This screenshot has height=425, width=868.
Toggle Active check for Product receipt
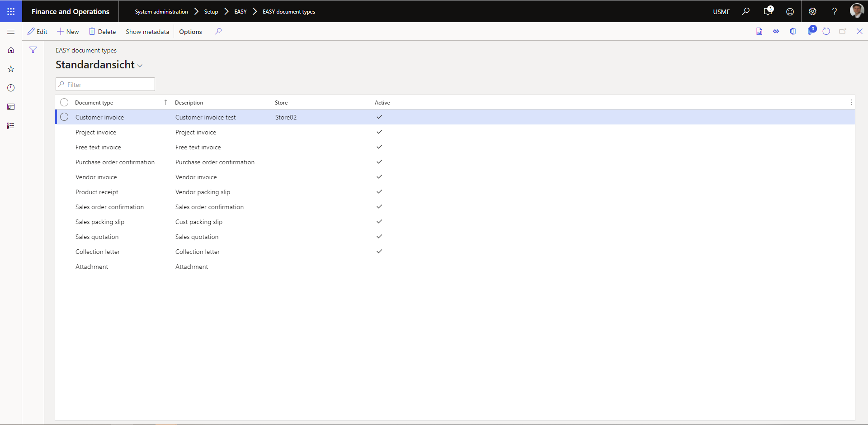tap(379, 191)
